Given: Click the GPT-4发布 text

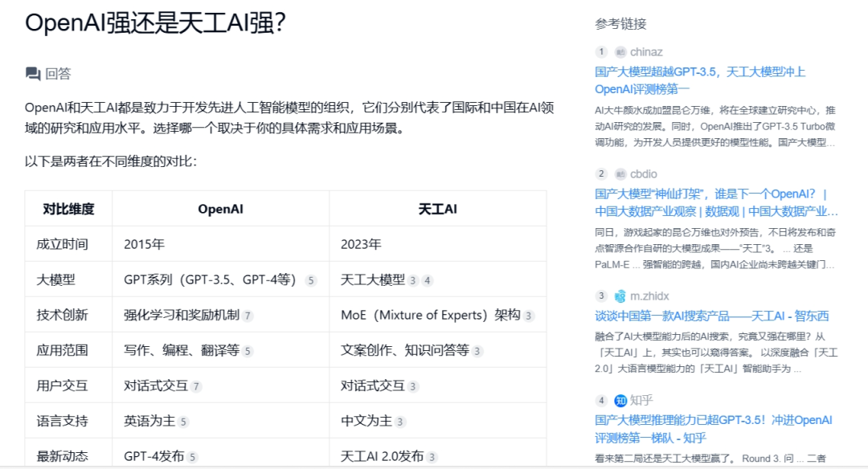Looking at the screenshot, I should (154, 456).
